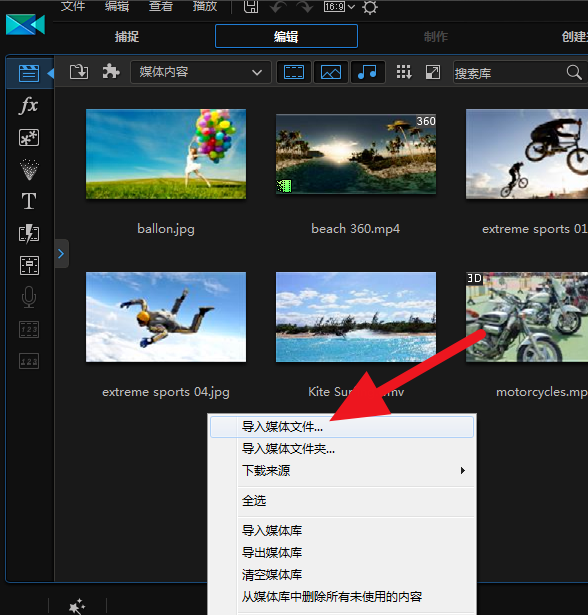Select the ballon.jpg thumbnail

(166, 154)
